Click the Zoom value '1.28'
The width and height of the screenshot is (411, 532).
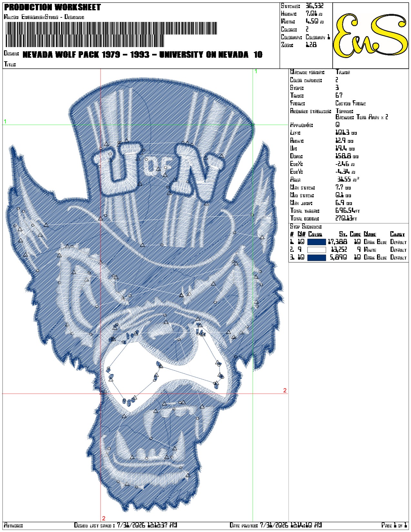click(311, 45)
